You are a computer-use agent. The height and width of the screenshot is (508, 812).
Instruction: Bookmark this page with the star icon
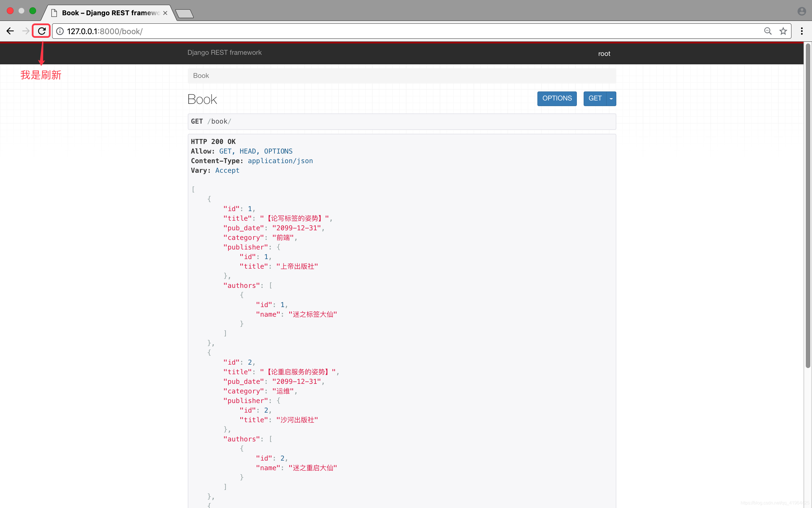point(783,31)
